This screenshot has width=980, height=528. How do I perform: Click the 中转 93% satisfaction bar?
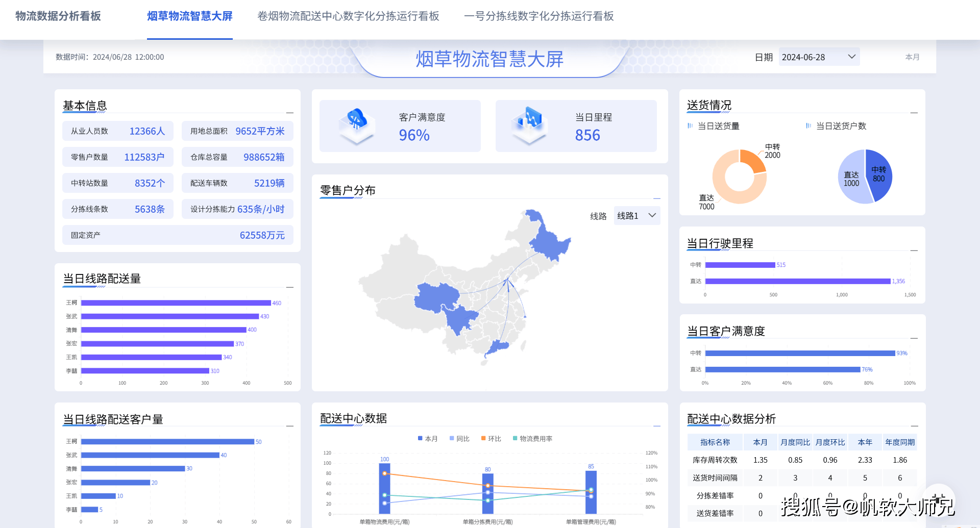[x=800, y=353]
